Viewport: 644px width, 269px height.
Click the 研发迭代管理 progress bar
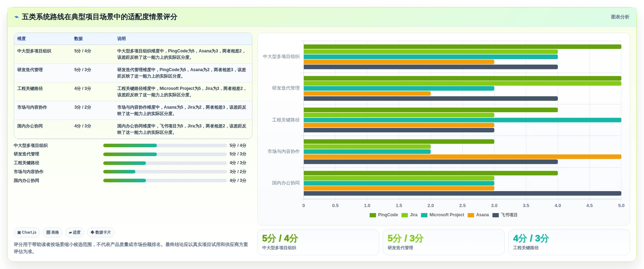point(165,154)
